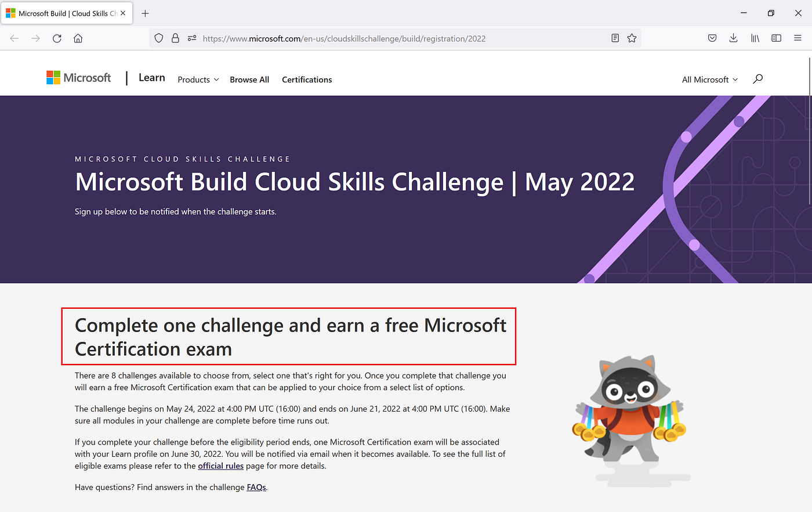Open a new tab with the plus icon
The height and width of the screenshot is (512, 812).
(145, 13)
